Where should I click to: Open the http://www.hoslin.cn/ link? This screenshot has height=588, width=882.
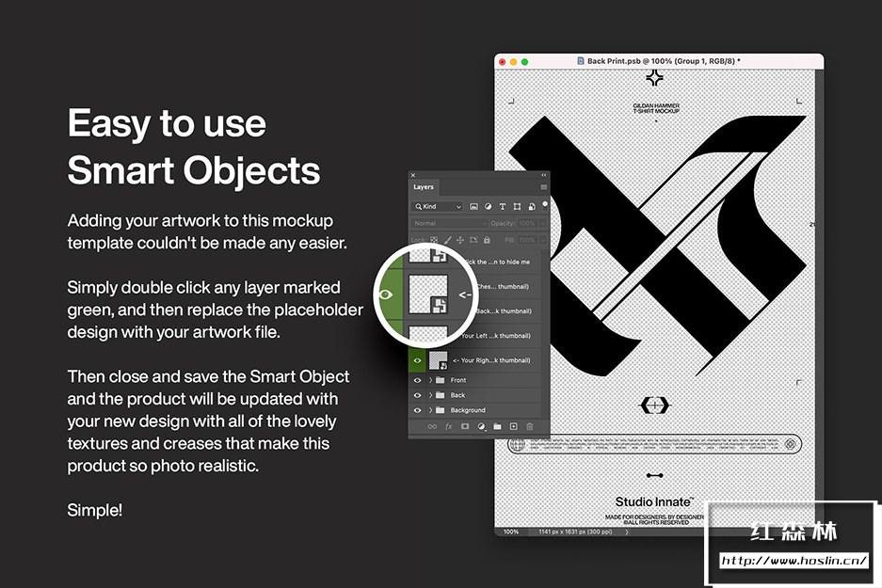click(794, 561)
